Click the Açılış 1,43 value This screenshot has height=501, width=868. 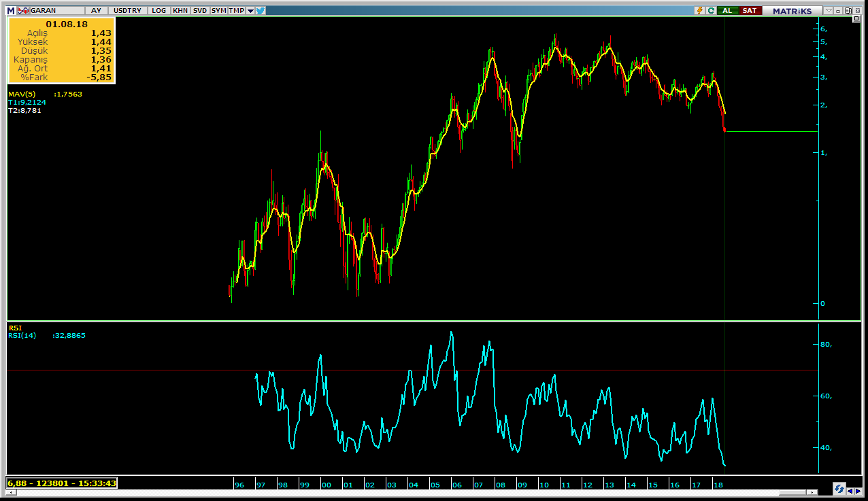101,33
